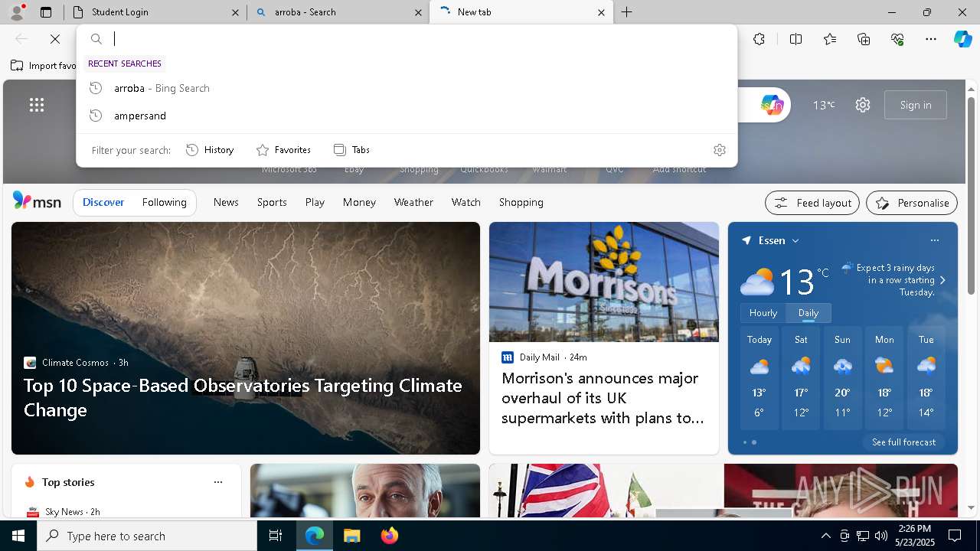Image resolution: width=980 pixels, height=551 pixels.
Task: Open the Play category
Action: point(315,202)
